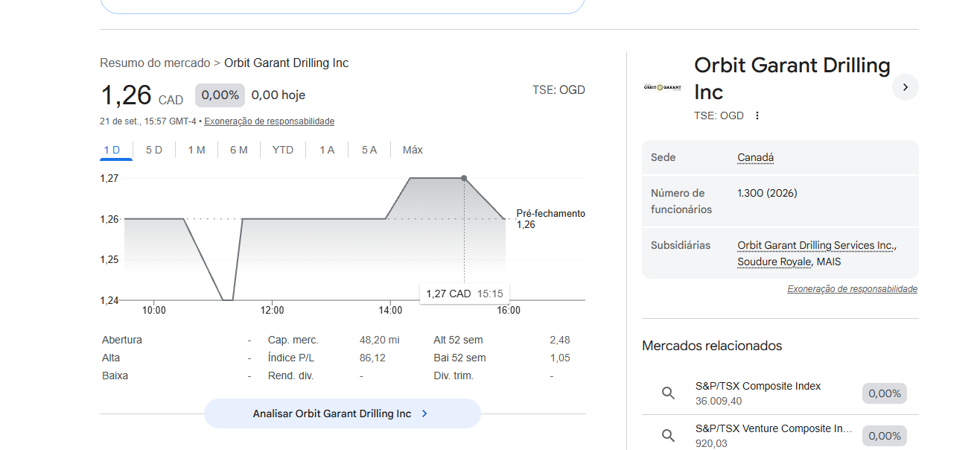Click chart data point at 15:15
The height and width of the screenshot is (450, 980).
pos(464,178)
